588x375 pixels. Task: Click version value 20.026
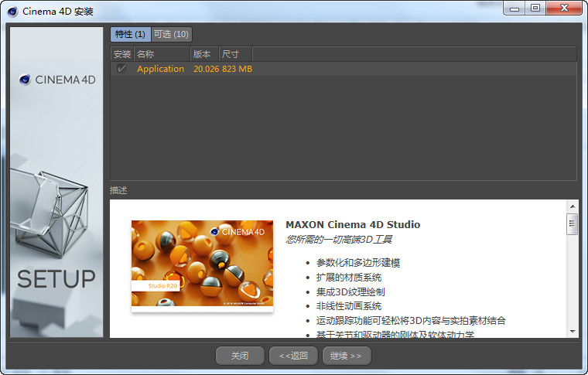(x=207, y=69)
